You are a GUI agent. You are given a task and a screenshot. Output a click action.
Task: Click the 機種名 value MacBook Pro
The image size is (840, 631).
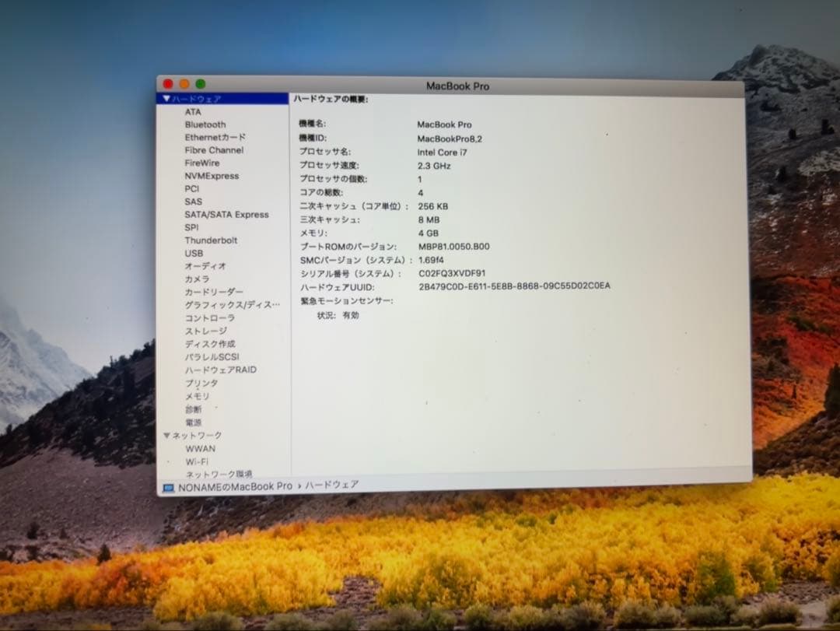[x=444, y=124]
